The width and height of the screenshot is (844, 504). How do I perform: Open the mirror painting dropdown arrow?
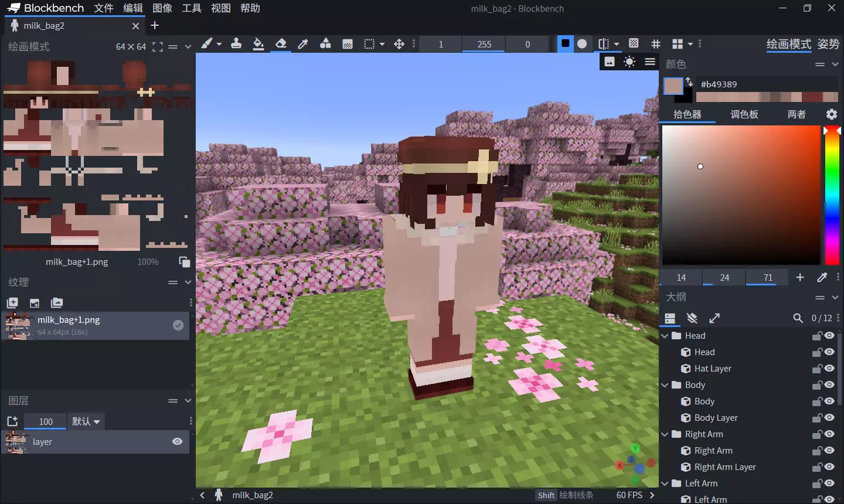(617, 44)
